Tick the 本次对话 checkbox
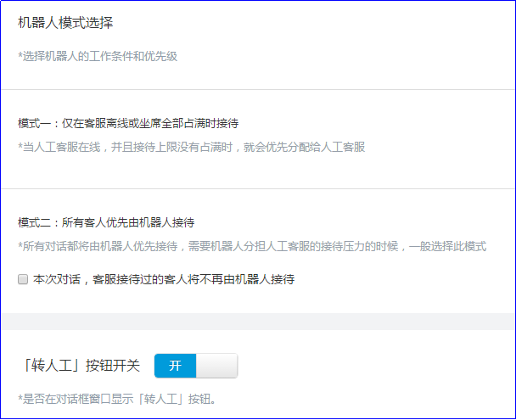 [x=23, y=278]
